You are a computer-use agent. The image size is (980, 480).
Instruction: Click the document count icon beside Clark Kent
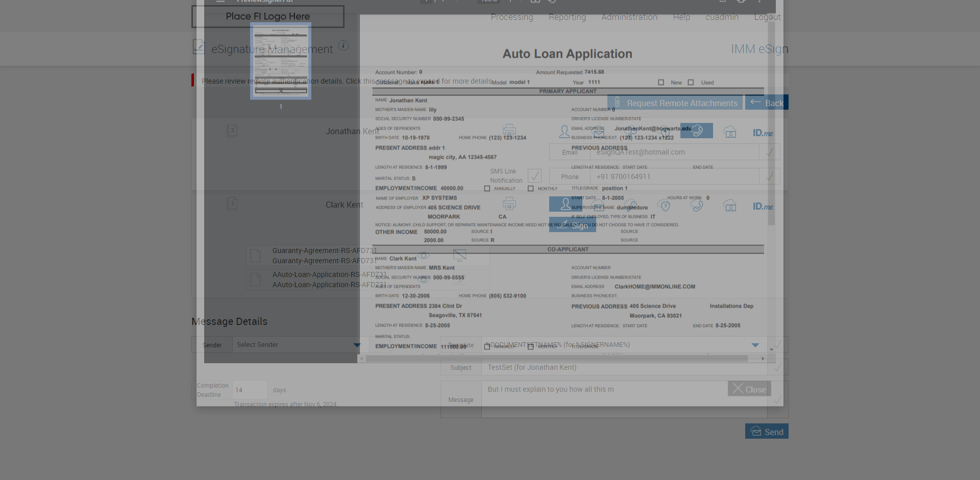(232, 204)
